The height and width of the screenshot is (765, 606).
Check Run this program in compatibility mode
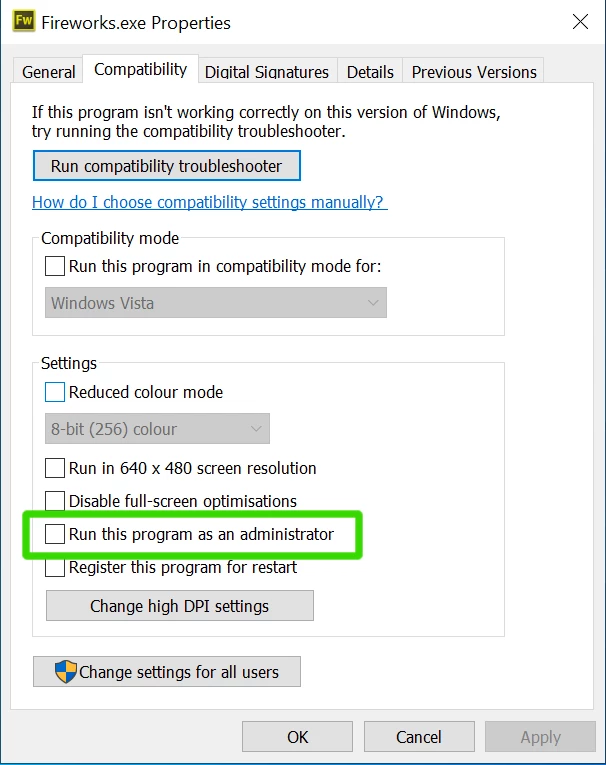tap(55, 266)
